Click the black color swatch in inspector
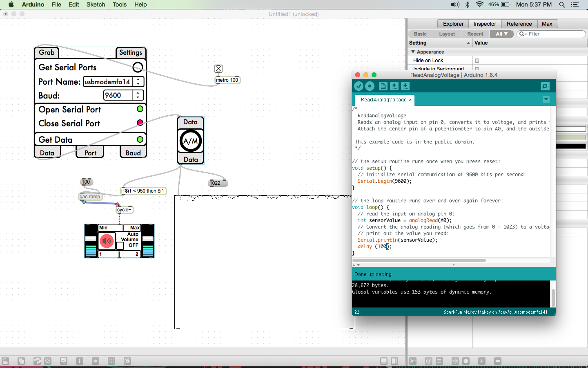588x368 pixels. click(x=571, y=146)
